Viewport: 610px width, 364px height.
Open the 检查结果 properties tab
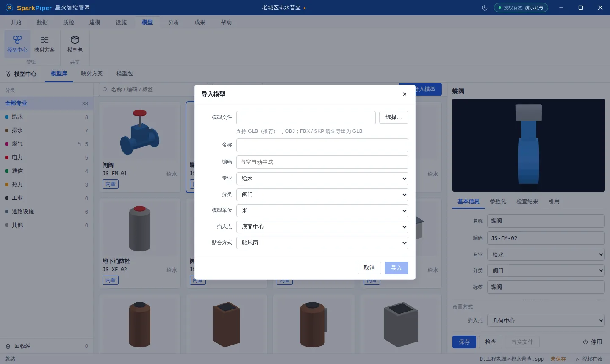(x=527, y=201)
